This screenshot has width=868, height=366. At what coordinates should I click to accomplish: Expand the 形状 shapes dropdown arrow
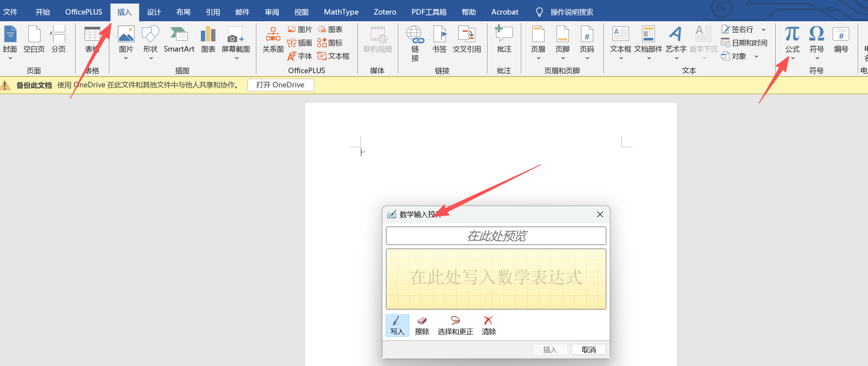(151, 58)
